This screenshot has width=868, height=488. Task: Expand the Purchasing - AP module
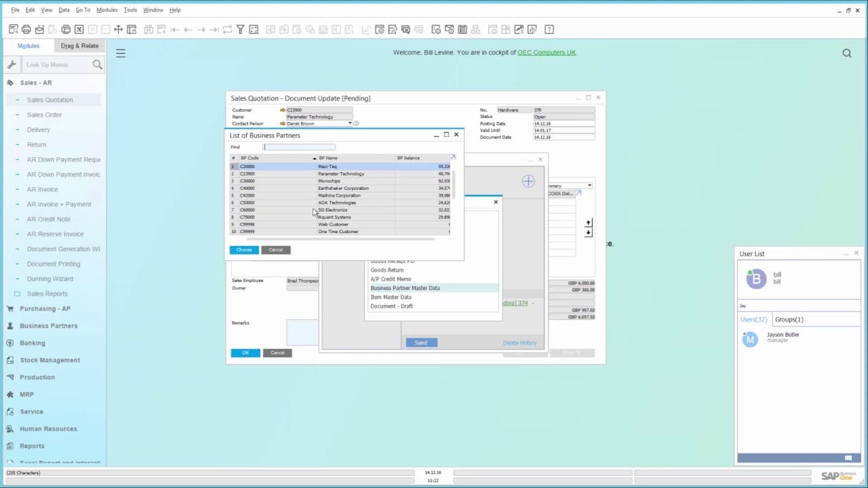pos(45,308)
